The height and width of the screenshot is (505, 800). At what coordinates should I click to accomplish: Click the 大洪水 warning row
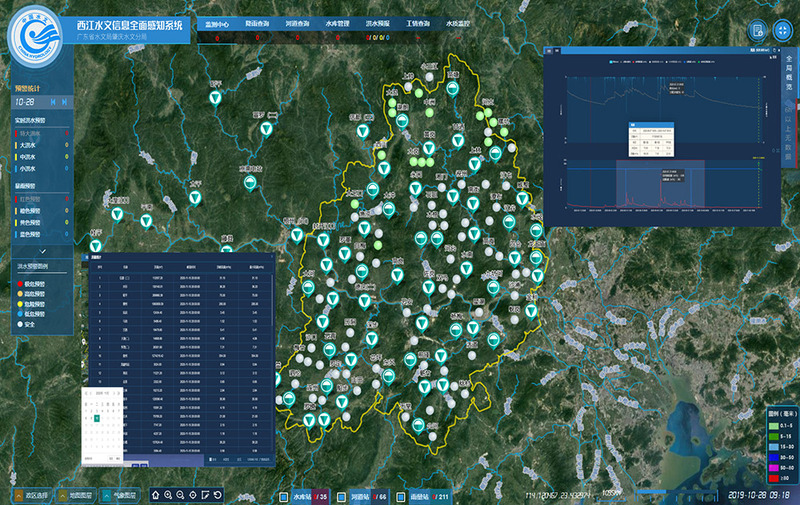coord(42,145)
